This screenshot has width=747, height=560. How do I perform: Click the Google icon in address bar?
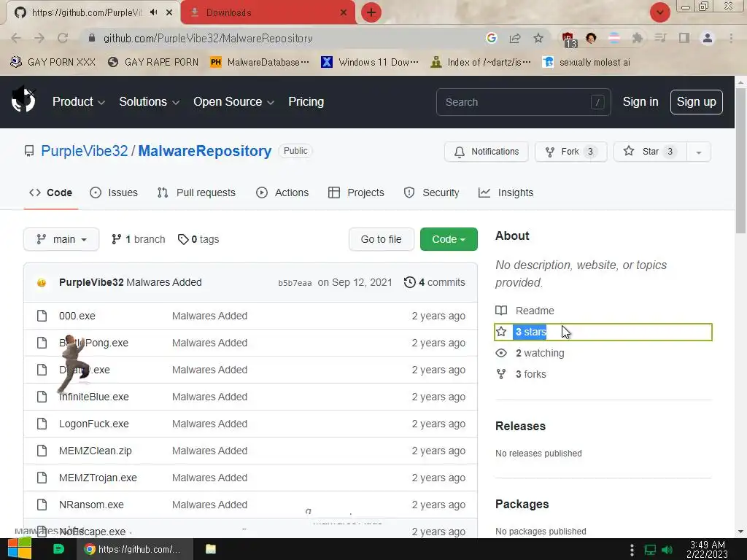(x=492, y=38)
